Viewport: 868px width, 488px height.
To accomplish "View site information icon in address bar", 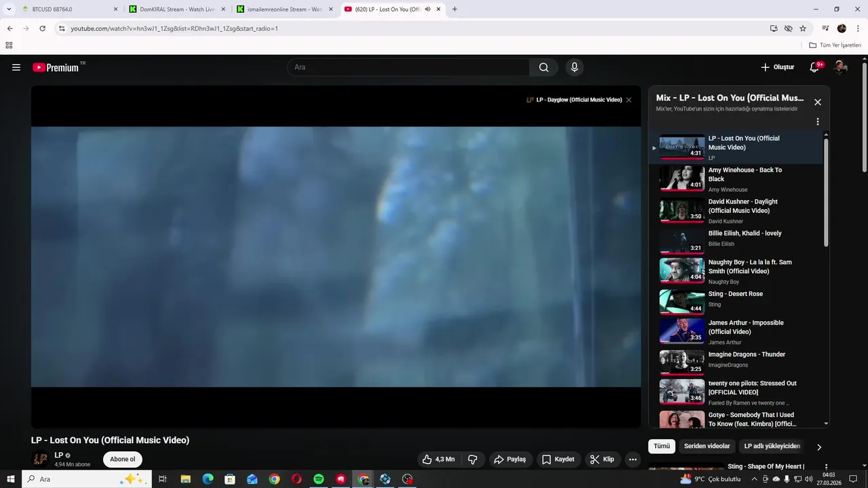I will pyautogui.click(x=62, y=28).
